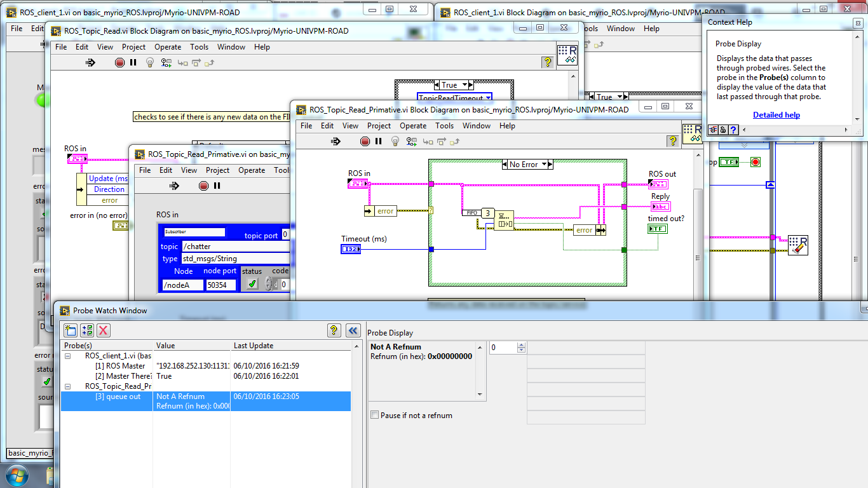Toggle lock context help button
The width and height of the screenshot is (868, 488).
pos(723,130)
